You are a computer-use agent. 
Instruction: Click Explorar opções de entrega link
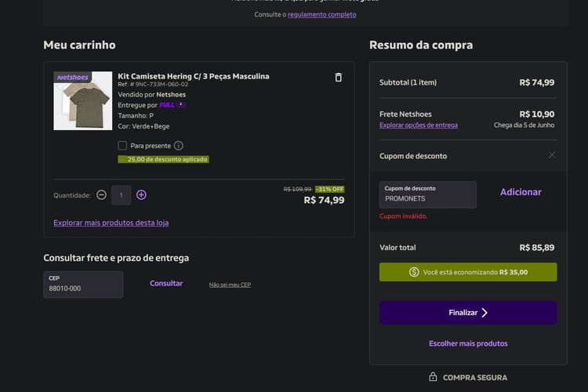click(419, 125)
